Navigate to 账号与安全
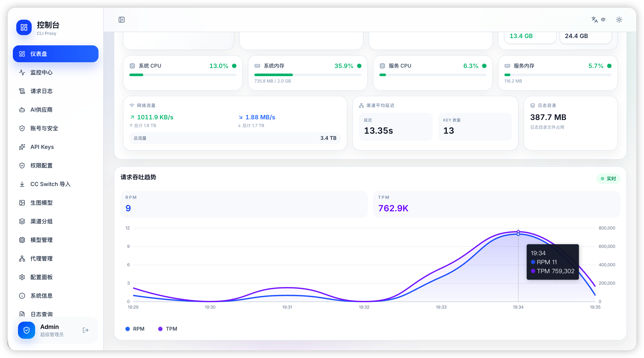 (55, 128)
